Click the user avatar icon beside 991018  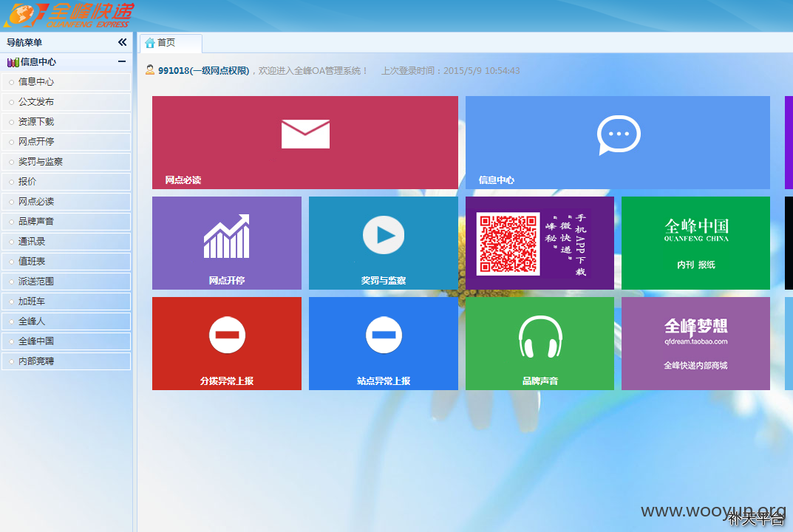[150, 69]
